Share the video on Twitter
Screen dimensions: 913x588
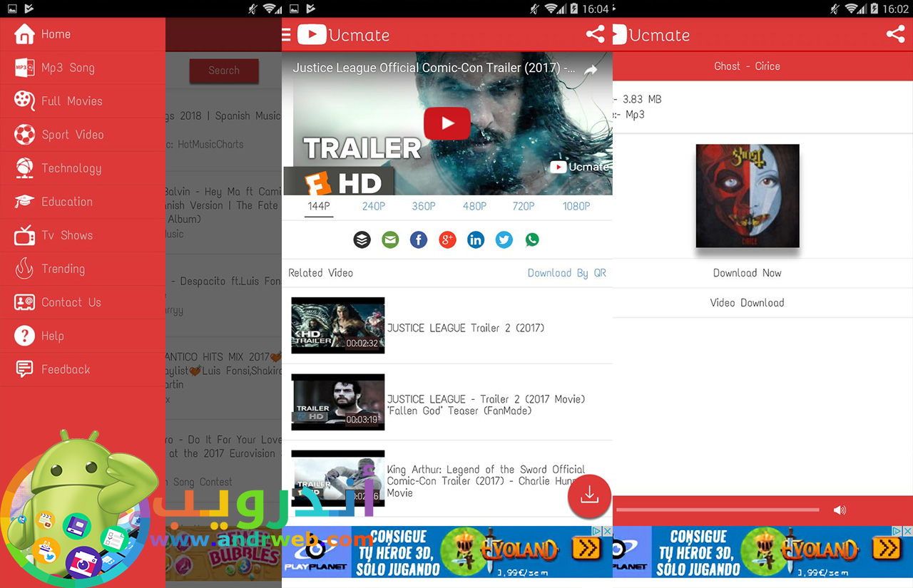point(504,239)
